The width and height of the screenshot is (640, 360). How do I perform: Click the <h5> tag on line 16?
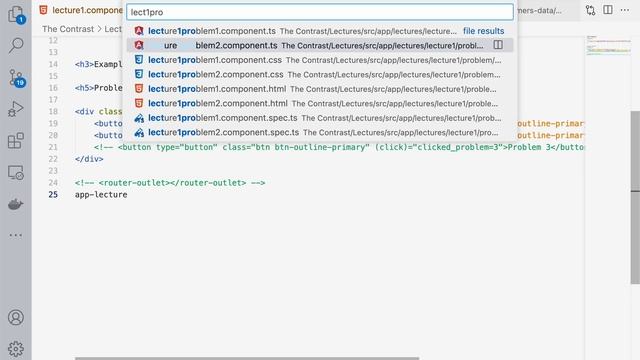point(84,88)
